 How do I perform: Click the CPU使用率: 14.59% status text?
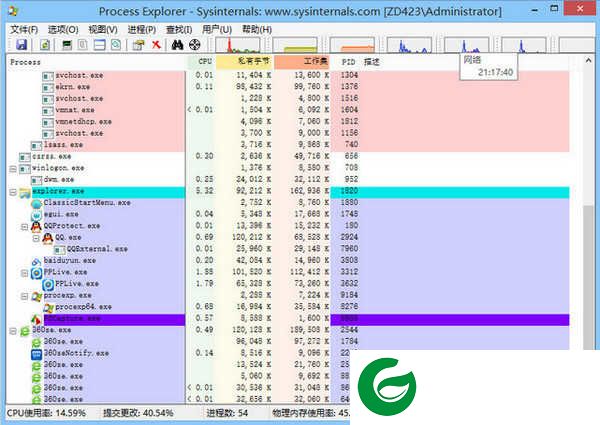coord(46,414)
